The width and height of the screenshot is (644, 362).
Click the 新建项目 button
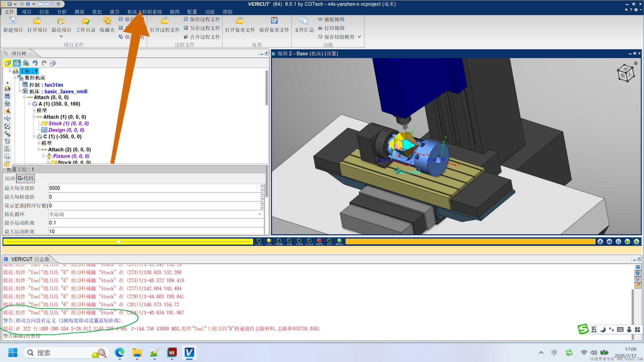coord(13,24)
